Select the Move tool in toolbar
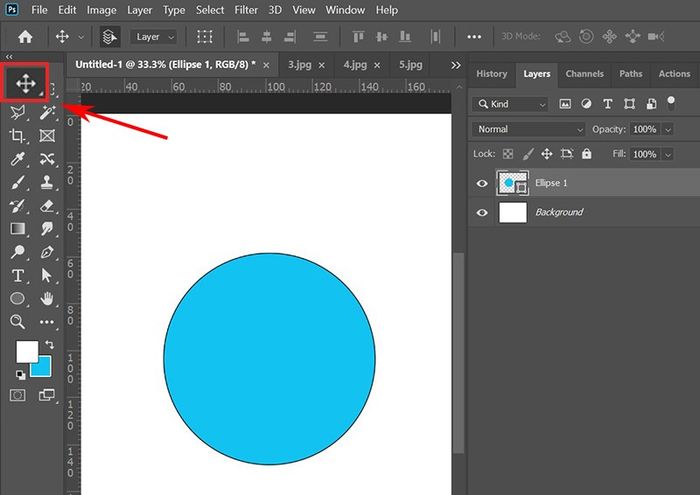 pyautogui.click(x=25, y=83)
